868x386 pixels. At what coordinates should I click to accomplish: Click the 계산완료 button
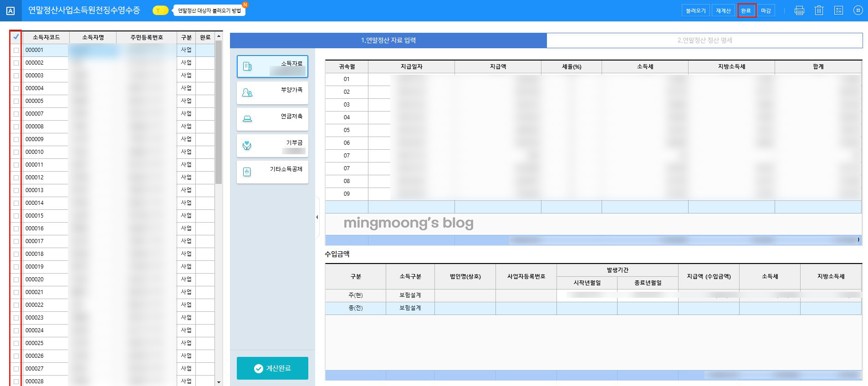pyautogui.click(x=272, y=368)
